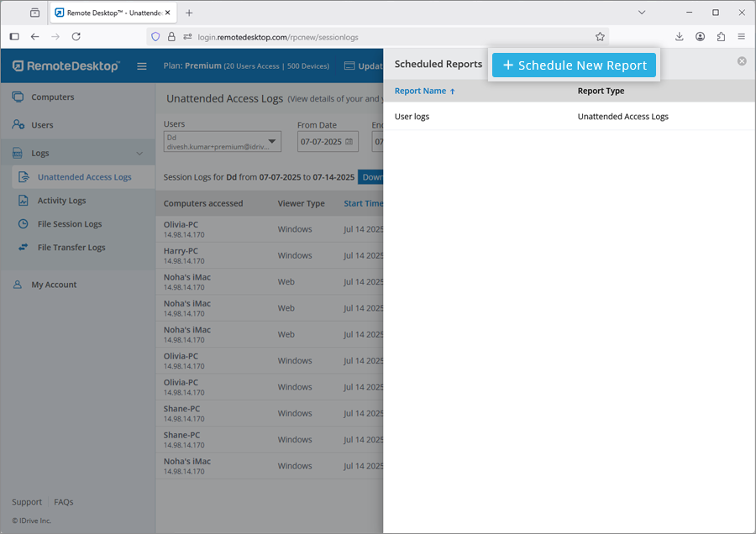This screenshot has width=756, height=534.
Task: Open the hamburger menu next to RemoteDesktop logo
Action: (142, 66)
